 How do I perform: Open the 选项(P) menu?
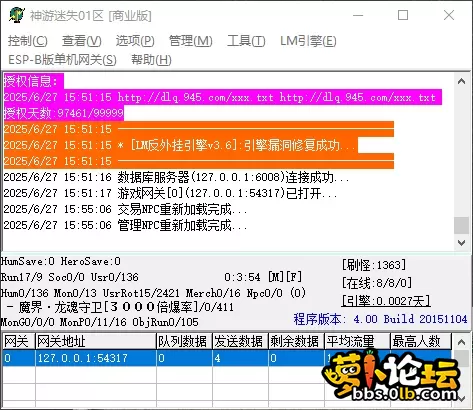[x=135, y=41]
